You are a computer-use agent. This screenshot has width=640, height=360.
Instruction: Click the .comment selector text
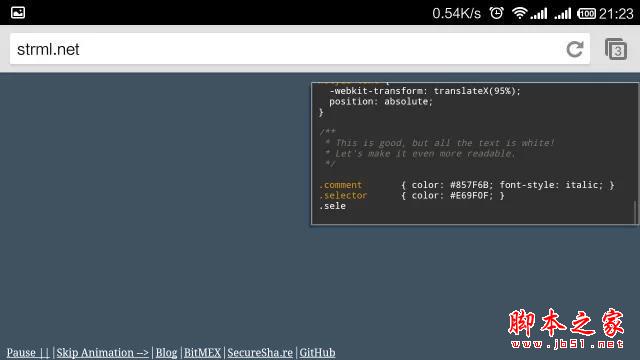click(340, 185)
